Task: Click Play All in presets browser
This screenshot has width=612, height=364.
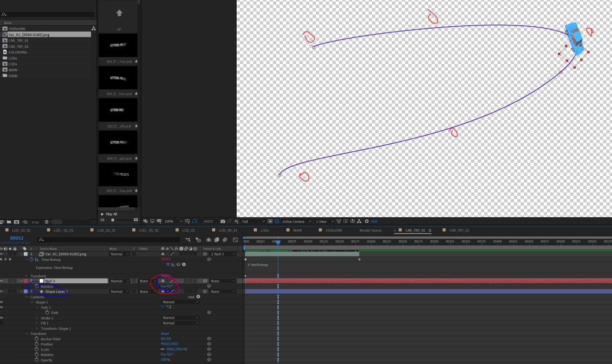Action: pyautogui.click(x=109, y=214)
